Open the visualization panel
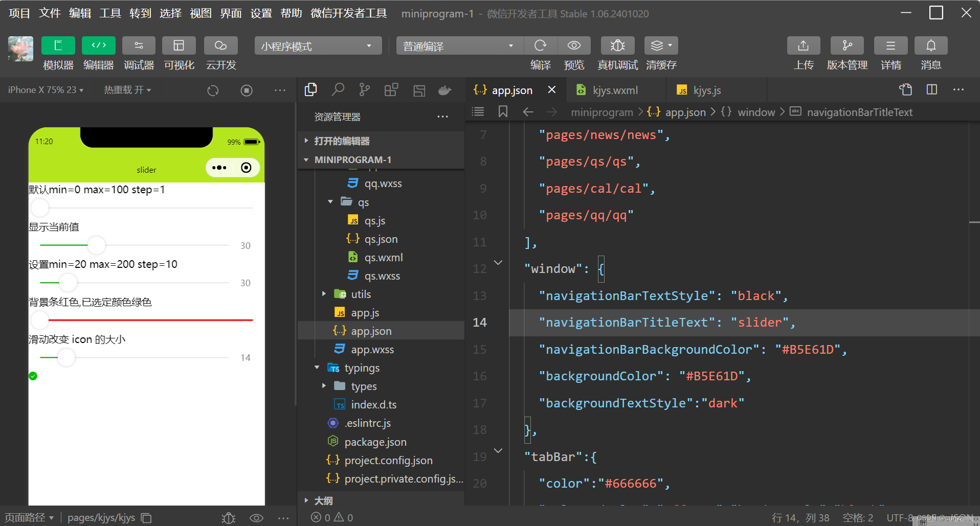Screen dimensions: 980x526 [179, 45]
